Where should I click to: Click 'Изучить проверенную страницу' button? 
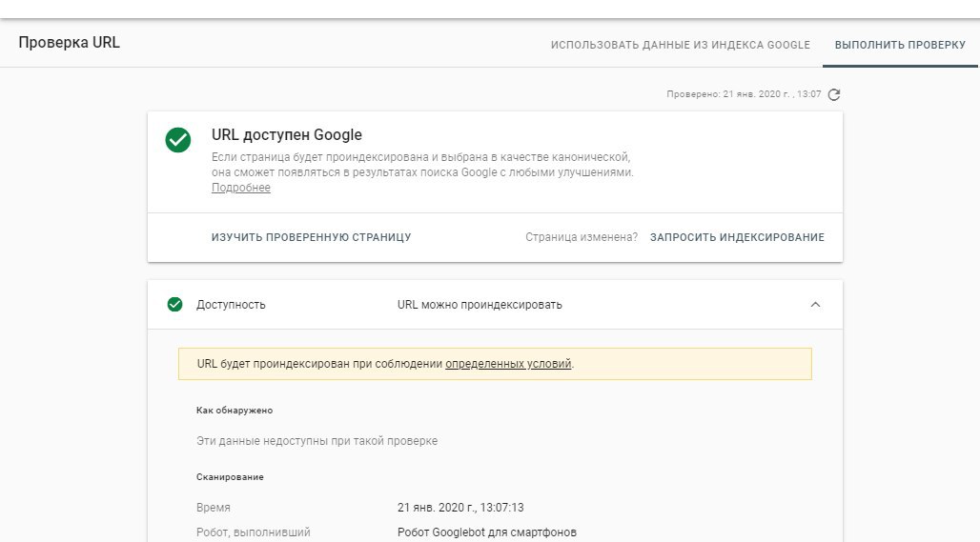point(311,237)
